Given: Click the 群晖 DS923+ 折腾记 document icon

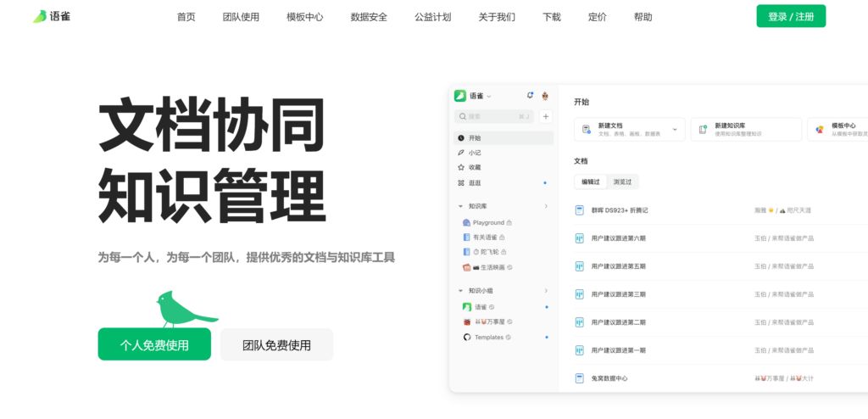Looking at the screenshot, I should click(580, 210).
